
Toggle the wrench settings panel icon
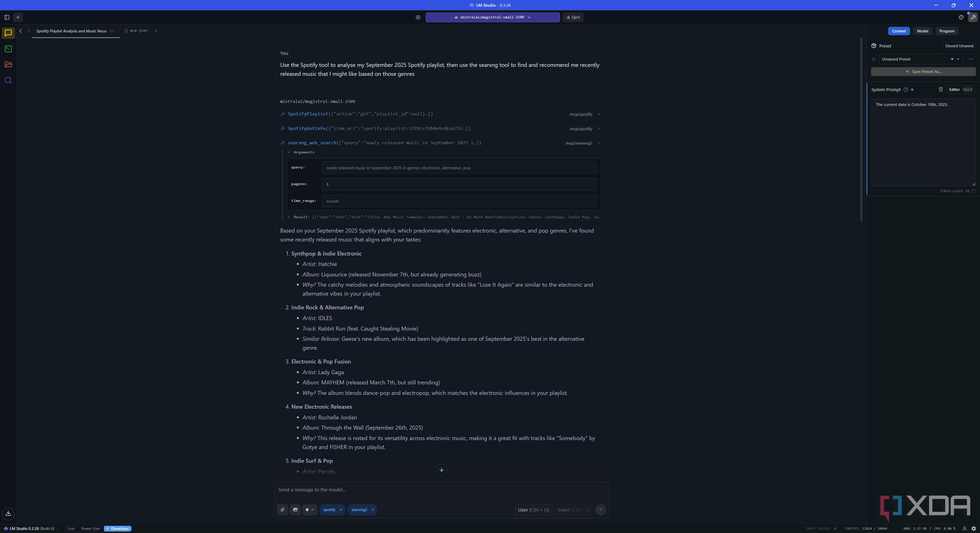[x=973, y=17]
